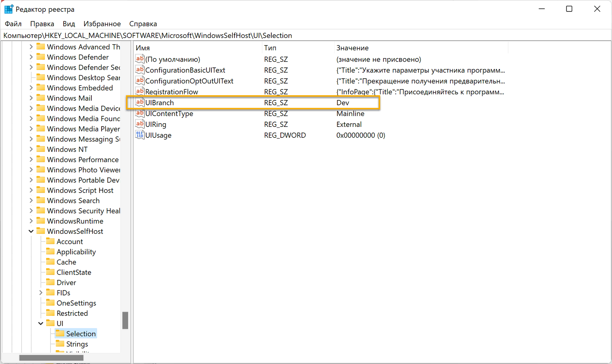Click the OneSettings folder icon

(50, 302)
